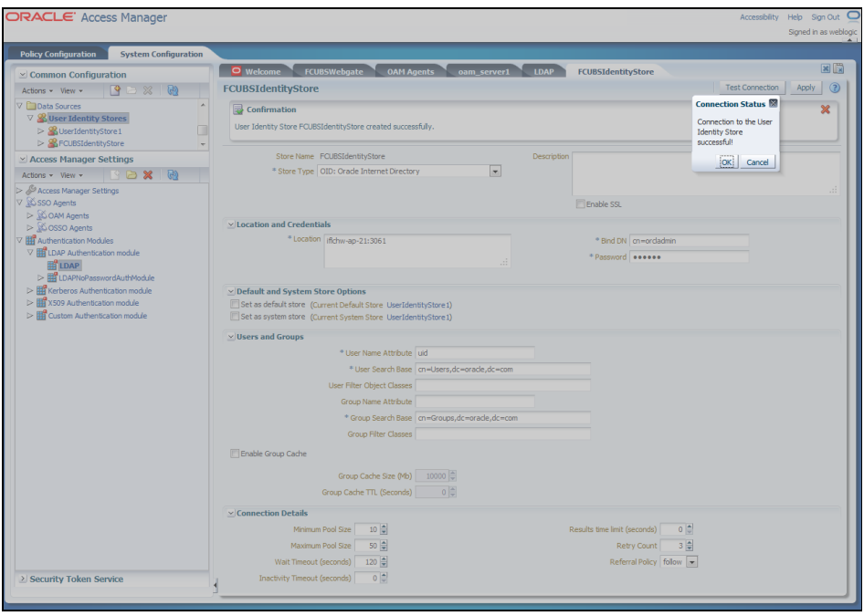Collapse the Default and System Store Options section

(x=231, y=292)
